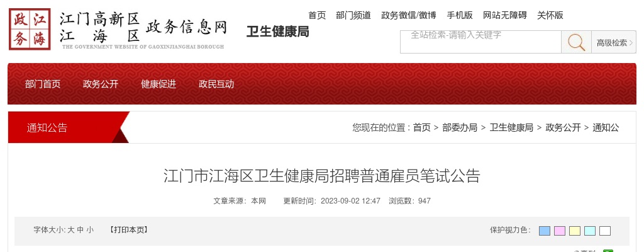Click 打印本页 to print the page
This screenshot has width=644, height=252.
point(128,230)
